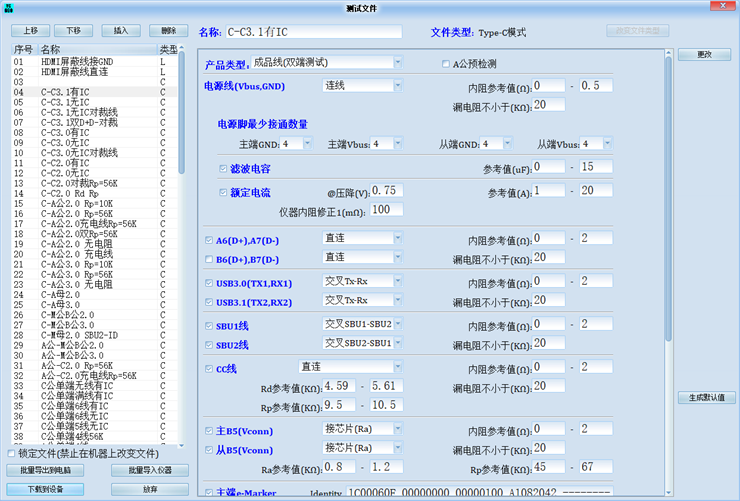
Task: Click the settings panel vertical scrollbar
Action: point(668,200)
